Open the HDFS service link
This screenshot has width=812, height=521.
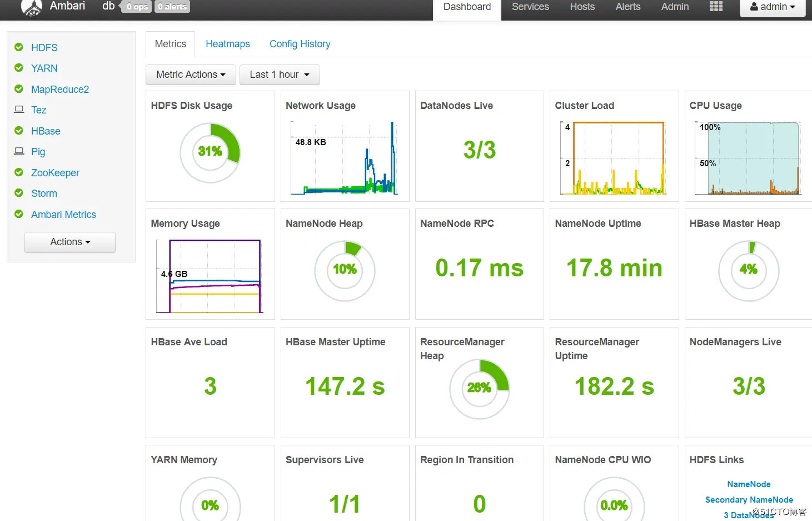[44, 48]
